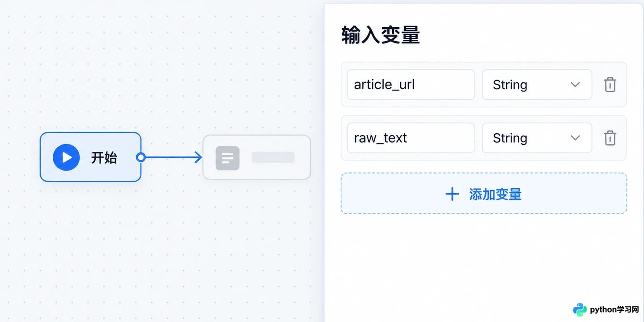
Task: Expand the chevron arrow in article_url type selector
Action: pyautogui.click(x=575, y=85)
